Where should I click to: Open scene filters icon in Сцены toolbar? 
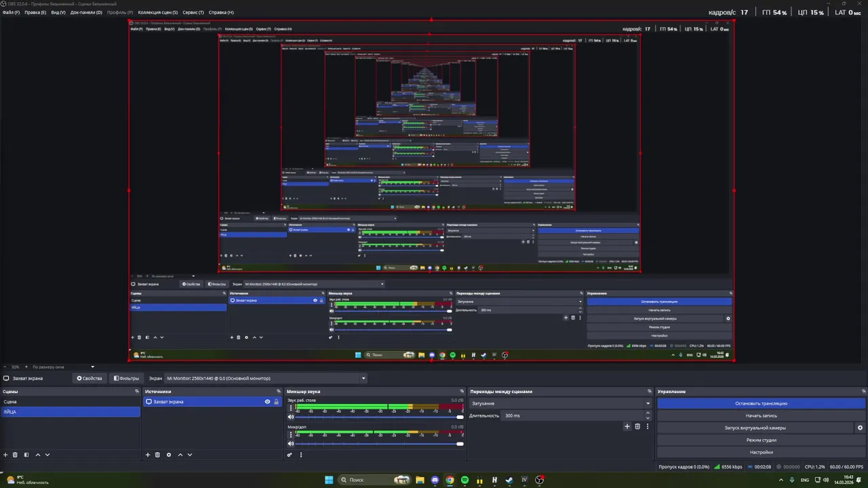click(26, 455)
